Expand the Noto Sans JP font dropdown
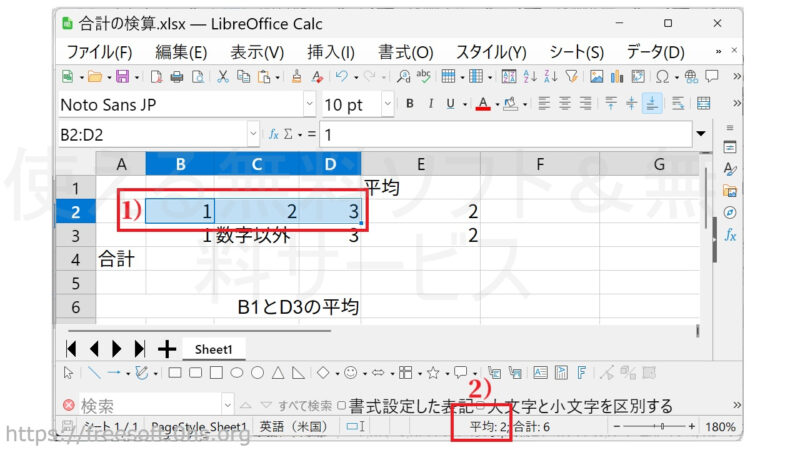 click(309, 104)
